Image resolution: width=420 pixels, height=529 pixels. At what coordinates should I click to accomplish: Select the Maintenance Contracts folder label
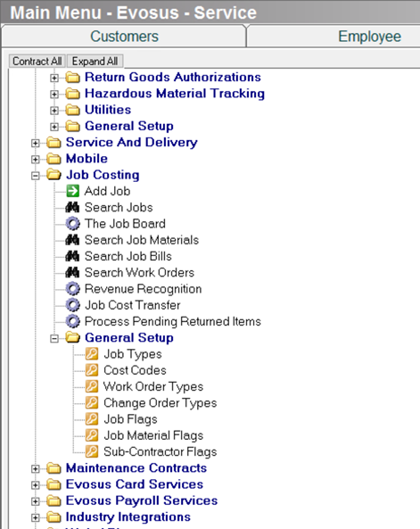[x=136, y=468]
